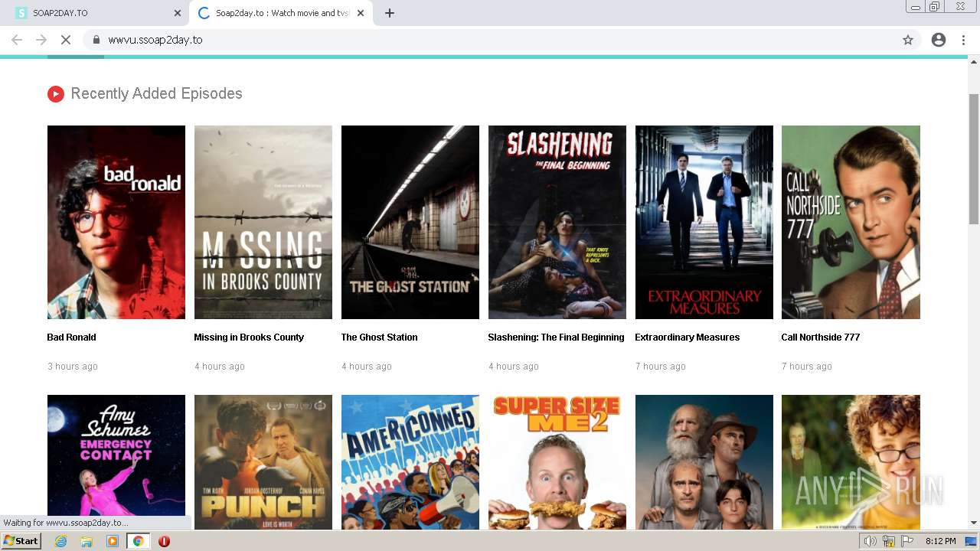Open the Super Size Me 2 poster
The image size is (980, 551).
tap(557, 462)
